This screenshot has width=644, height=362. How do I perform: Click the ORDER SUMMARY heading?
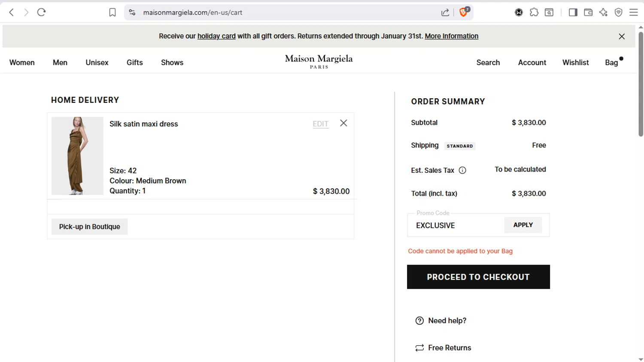click(x=448, y=102)
